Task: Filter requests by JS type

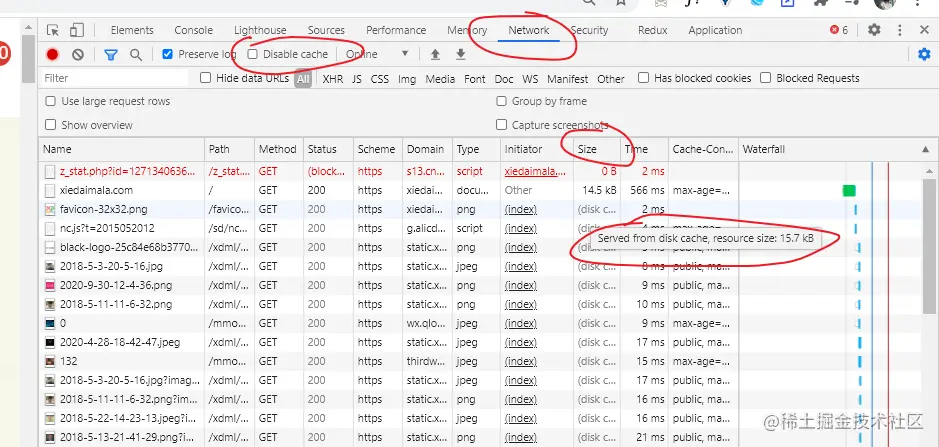Action: pos(357,78)
